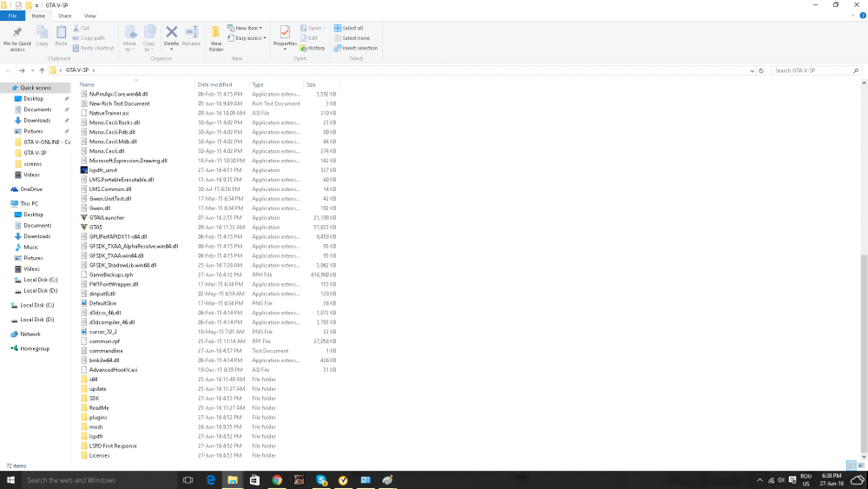Select Quick access in navigation pane
The image size is (868, 489).
pos(36,88)
